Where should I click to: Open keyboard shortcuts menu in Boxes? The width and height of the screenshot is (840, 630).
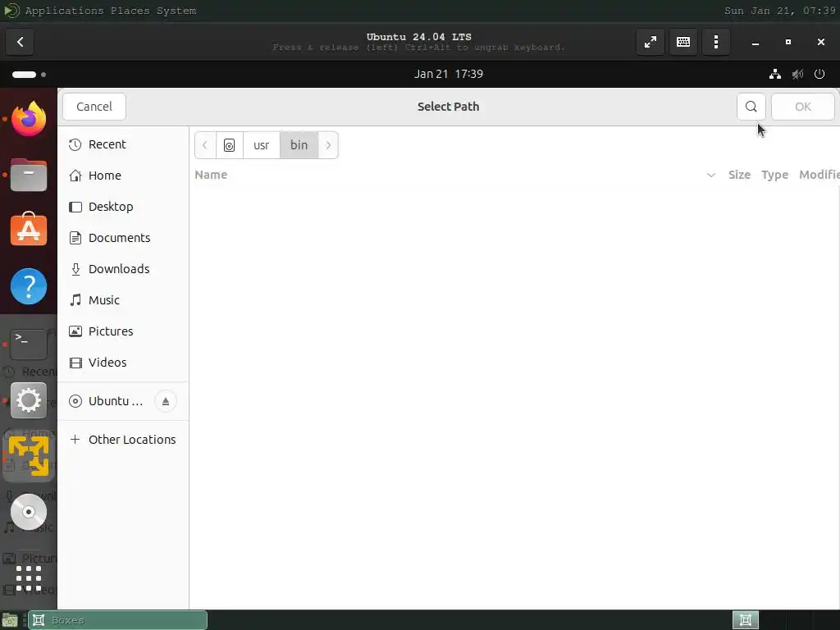(683, 42)
